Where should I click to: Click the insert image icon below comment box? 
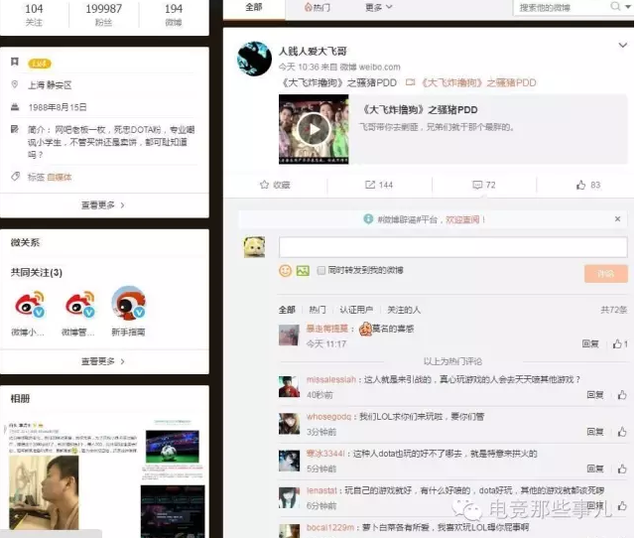(x=301, y=271)
